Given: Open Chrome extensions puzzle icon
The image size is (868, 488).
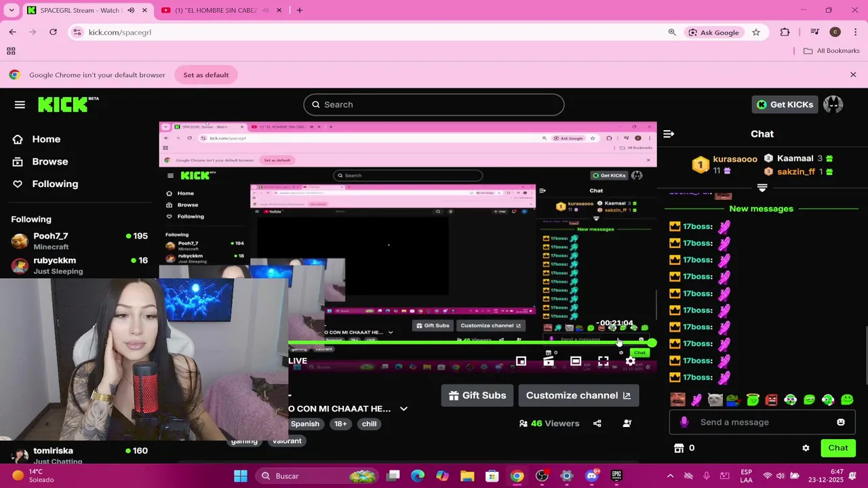Looking at the screenshot, I should pyautogui.click(x=785, y=32).
